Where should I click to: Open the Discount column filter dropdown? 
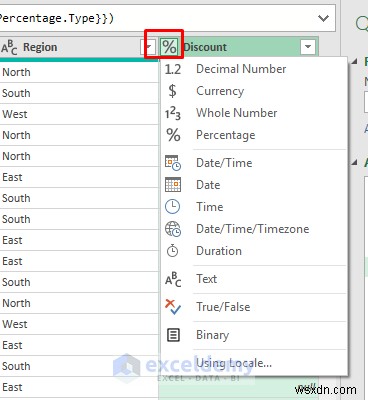point(308,47)
